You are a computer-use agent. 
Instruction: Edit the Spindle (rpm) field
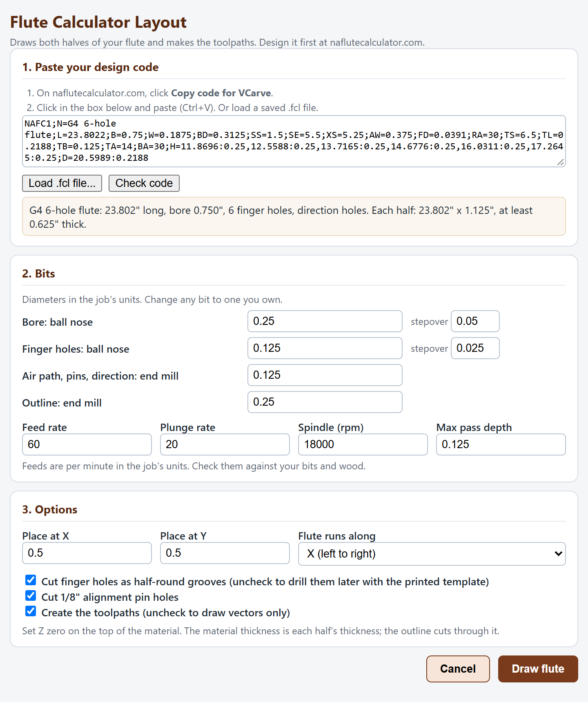(x=363, y=444)
